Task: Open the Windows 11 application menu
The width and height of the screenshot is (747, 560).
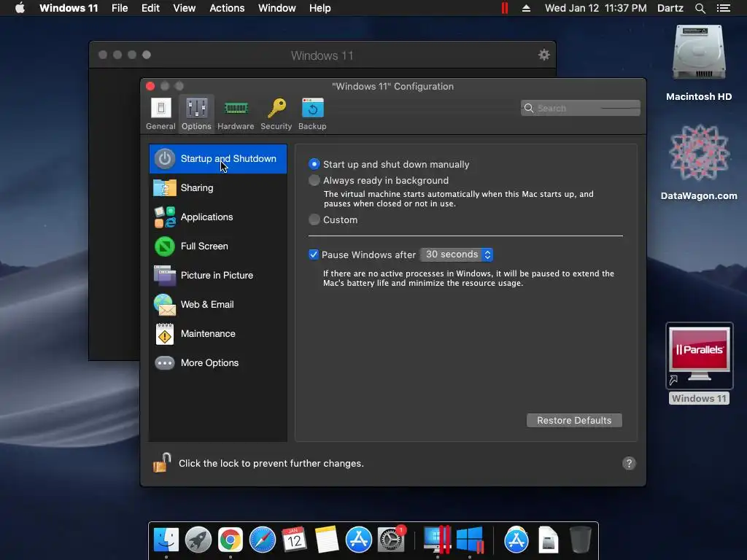Action: click(x=69, y=8)
